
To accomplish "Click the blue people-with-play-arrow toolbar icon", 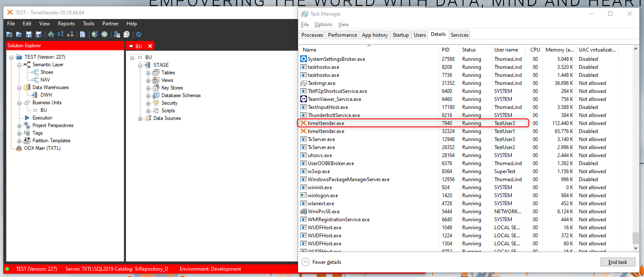I will 60,35.
